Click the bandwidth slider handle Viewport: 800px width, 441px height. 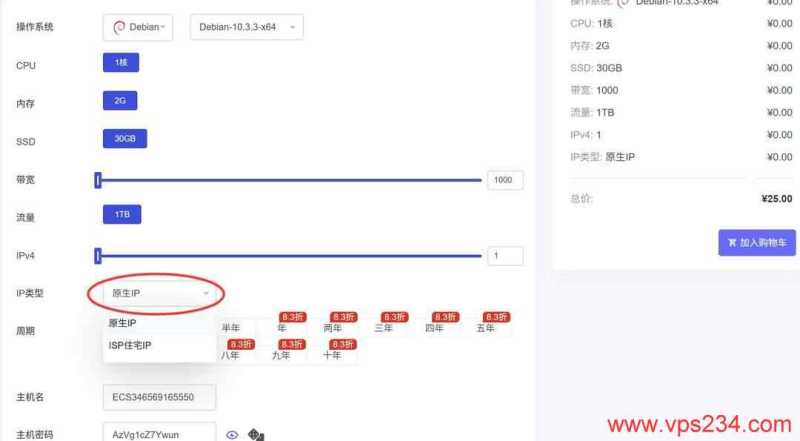click(98, 180)
